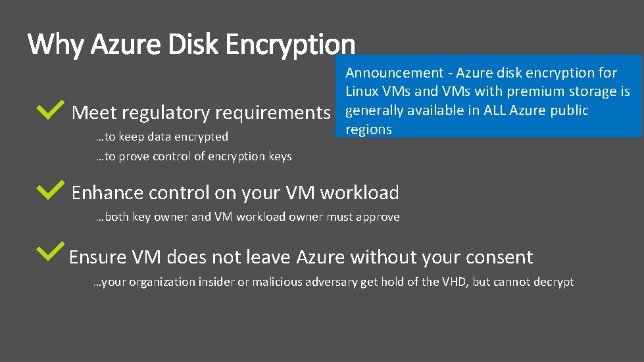Click '…to prove control of encryption keys' line

(x=193, y=156)
